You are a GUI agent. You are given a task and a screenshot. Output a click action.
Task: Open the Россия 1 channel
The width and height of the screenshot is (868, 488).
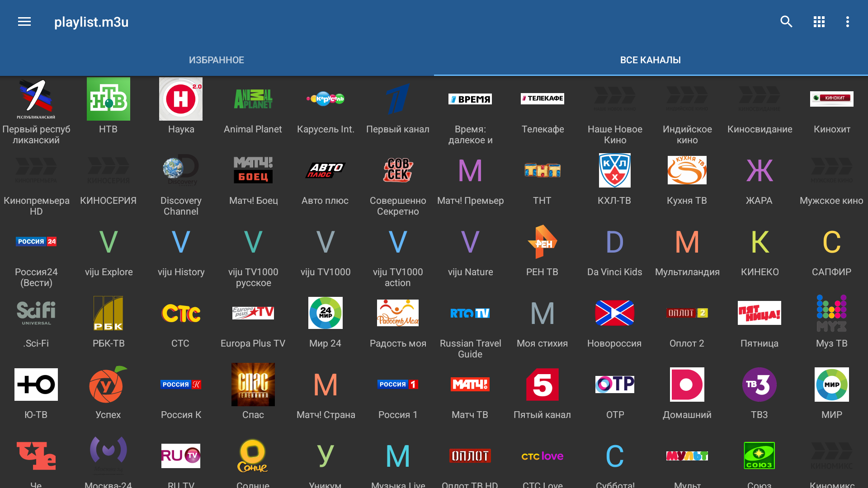point(398,385)
